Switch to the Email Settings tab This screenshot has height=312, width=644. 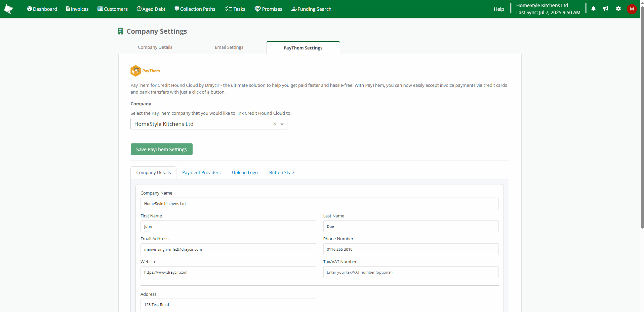coord(229,47)
